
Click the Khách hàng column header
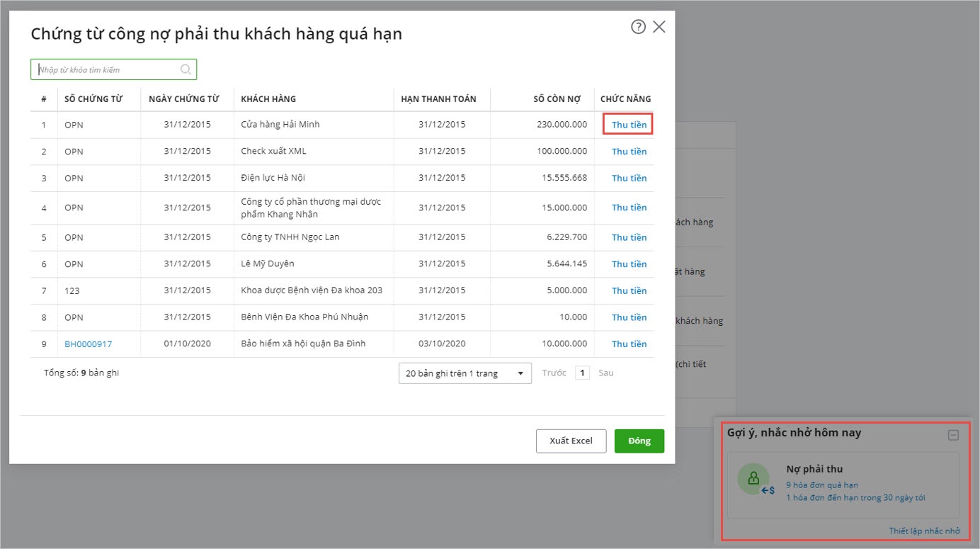coord(268,99)
